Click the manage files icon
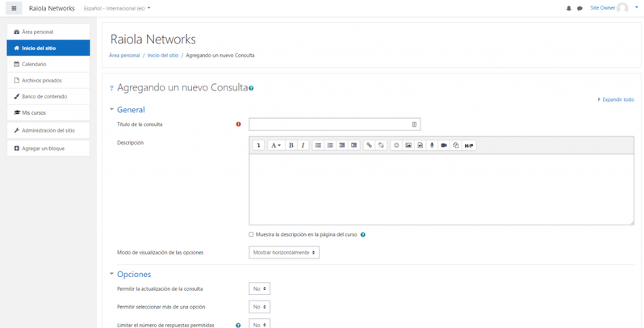 pos(455,145)
